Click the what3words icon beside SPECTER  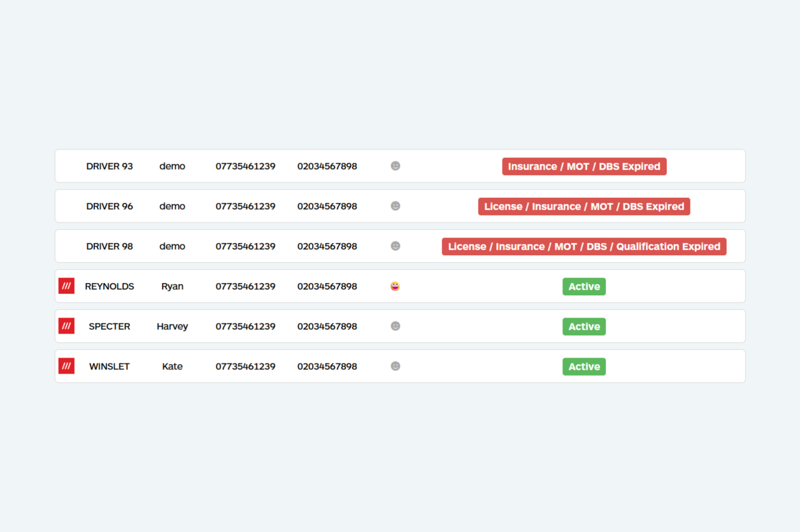click(66, 326)
